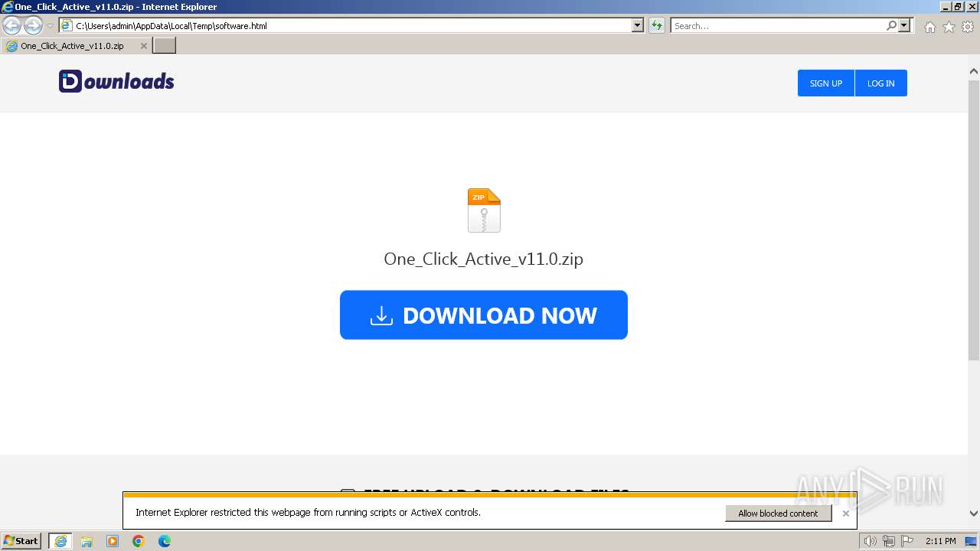Screen dimensions: 980x551
Task: Click the LOG IN button
Action: [x=880, y=83]
